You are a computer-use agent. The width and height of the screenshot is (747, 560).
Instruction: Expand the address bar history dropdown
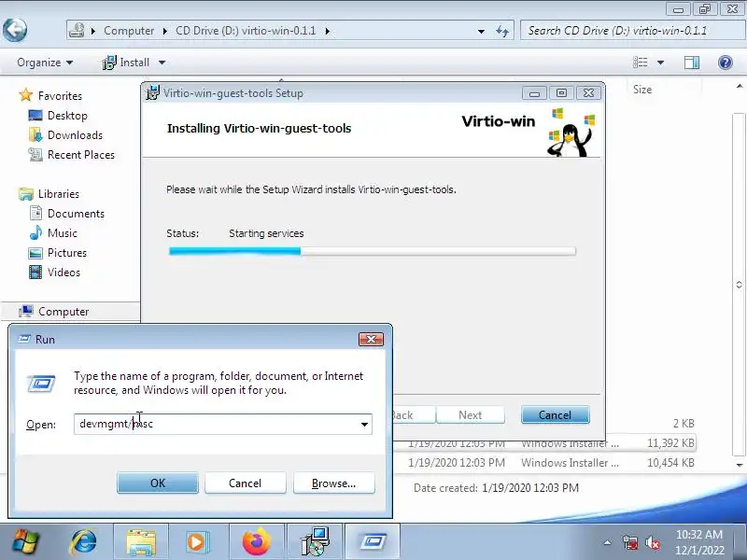coord(481,32)
